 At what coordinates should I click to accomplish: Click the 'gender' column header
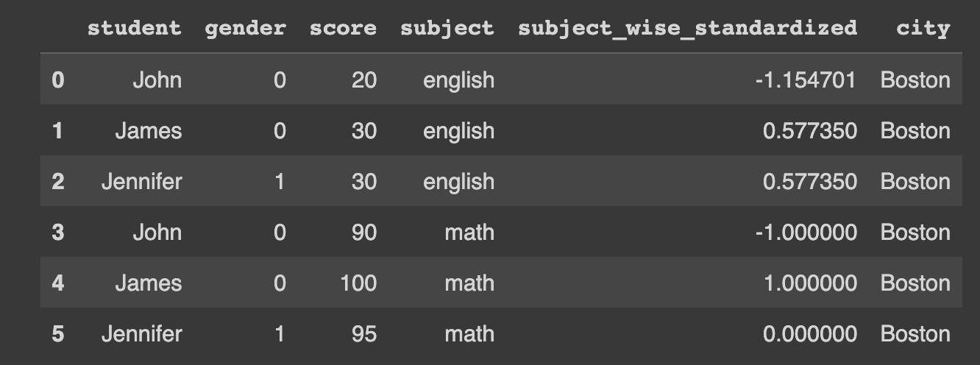(x=245, y=28)
